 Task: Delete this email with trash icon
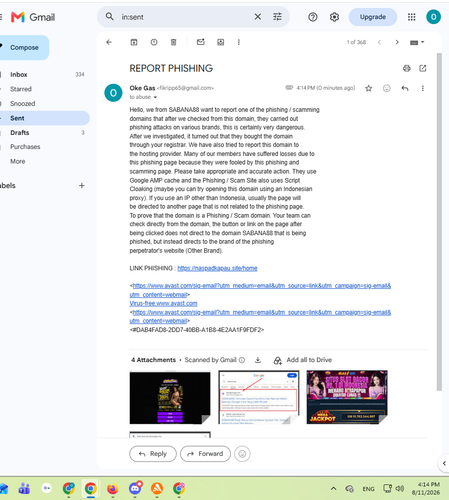tap(173, 42)
